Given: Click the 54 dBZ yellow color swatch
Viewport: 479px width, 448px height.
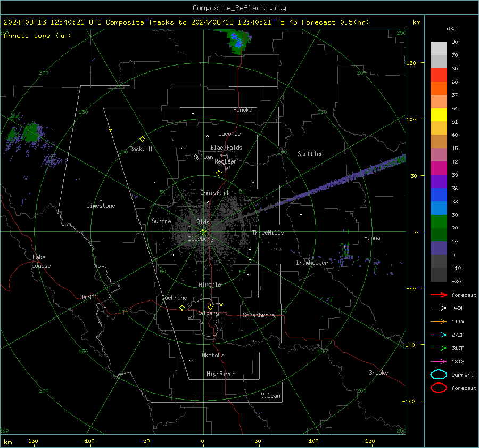Looking at the screenshot, I should pyautogui.click(x=439, y=115).
